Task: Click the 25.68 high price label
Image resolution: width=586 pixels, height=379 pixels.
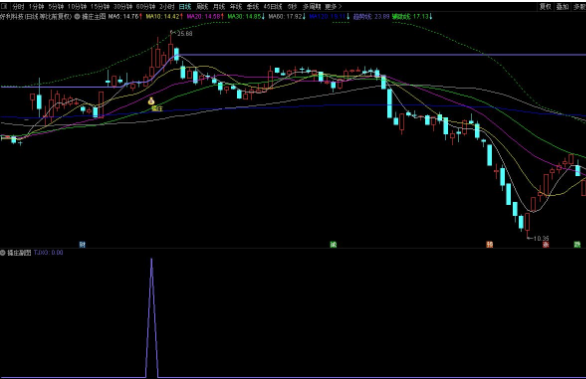Action: coord(185,34)
